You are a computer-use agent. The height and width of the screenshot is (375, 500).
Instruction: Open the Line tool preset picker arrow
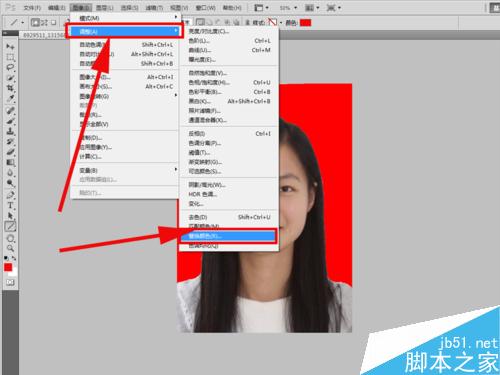(x=23, y=23)
